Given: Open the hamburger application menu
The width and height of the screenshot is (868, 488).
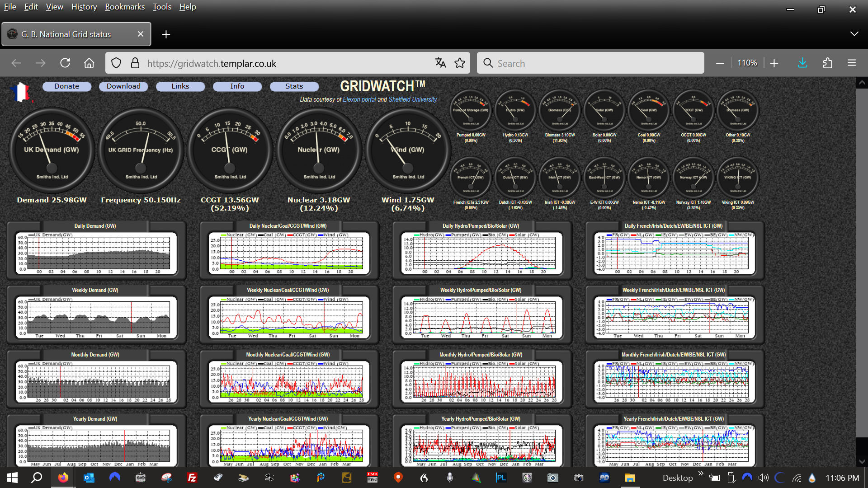Looking at the screenshot, I should pos(852,63).
